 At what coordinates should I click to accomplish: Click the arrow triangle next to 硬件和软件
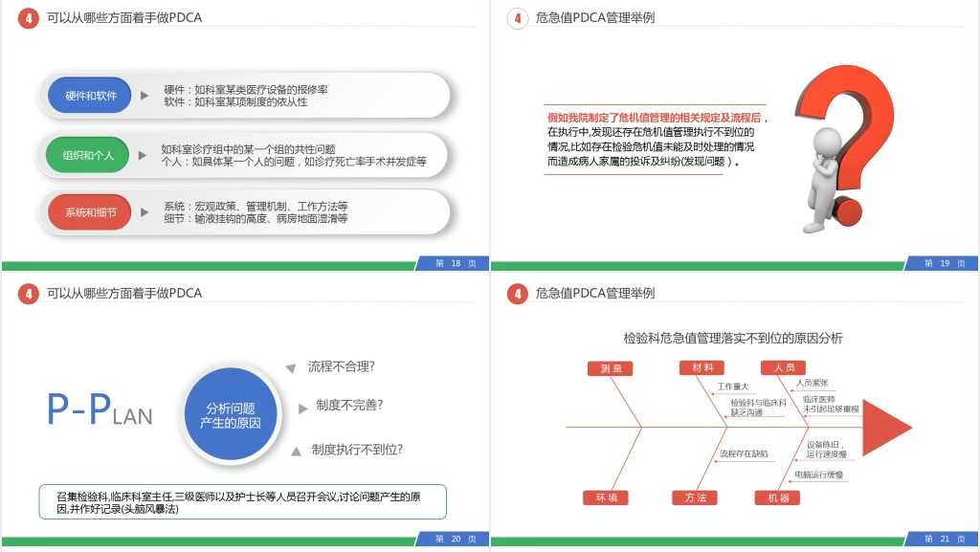click(145, 96)
